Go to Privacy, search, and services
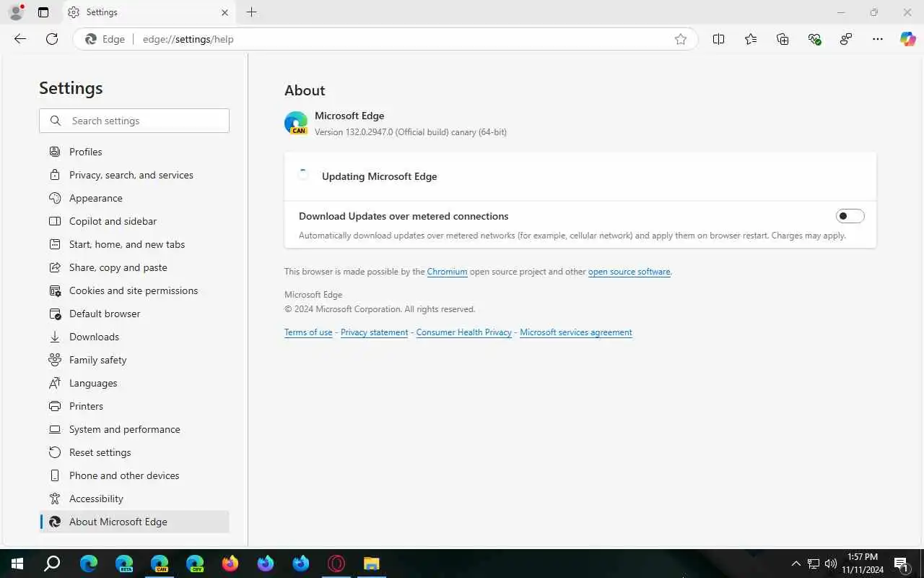Viewport: 924px width, 578px height. 134,175
